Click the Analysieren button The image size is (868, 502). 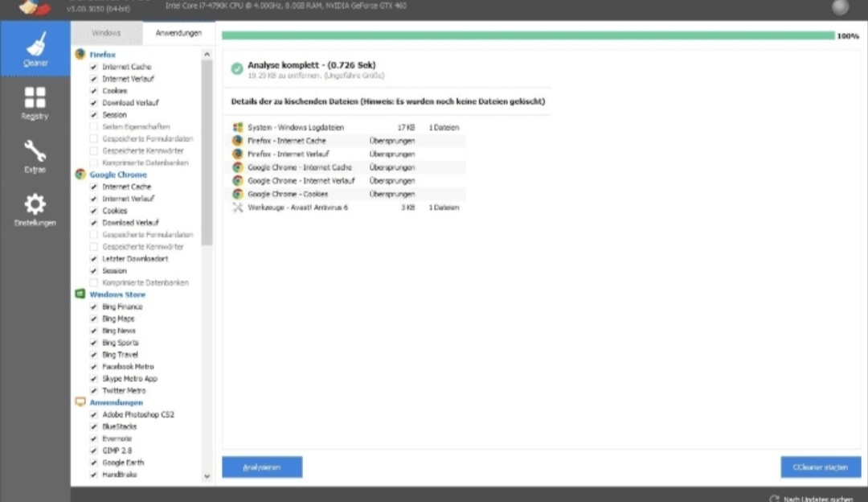click(262, 467)
